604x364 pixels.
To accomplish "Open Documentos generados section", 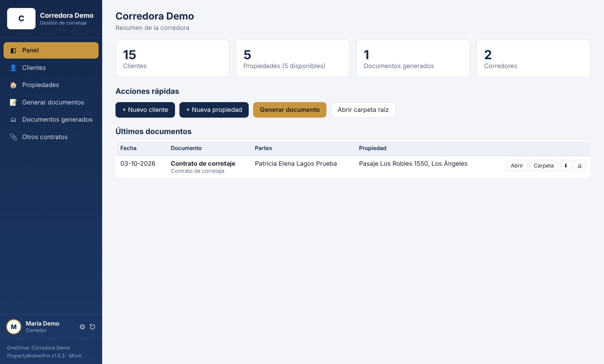I will click(51, 120).
